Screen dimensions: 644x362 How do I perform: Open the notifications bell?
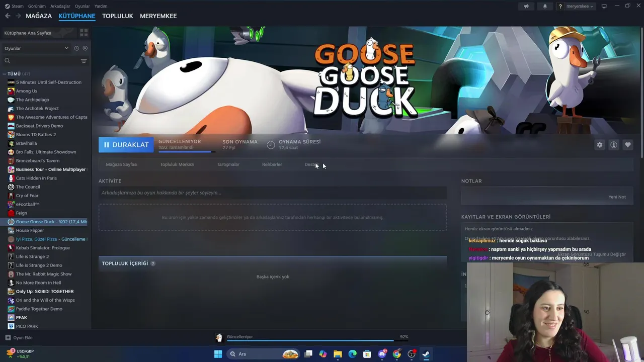tap(545, 6)
